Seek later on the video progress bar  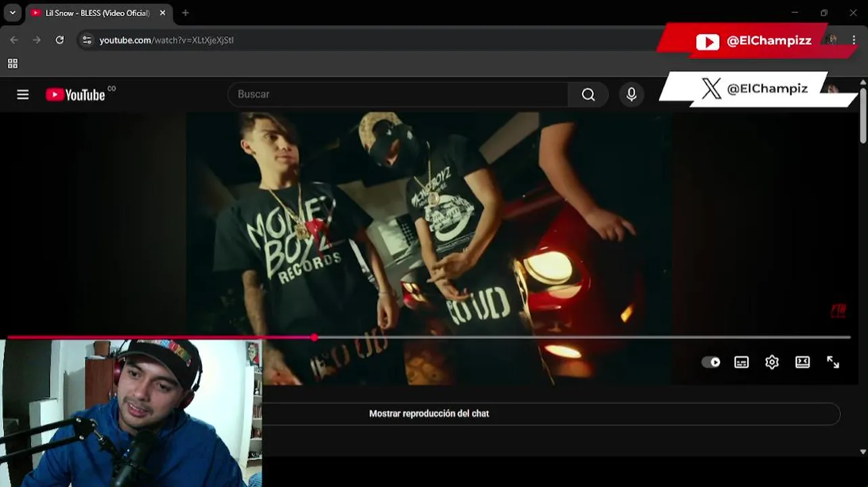(583, 337)
